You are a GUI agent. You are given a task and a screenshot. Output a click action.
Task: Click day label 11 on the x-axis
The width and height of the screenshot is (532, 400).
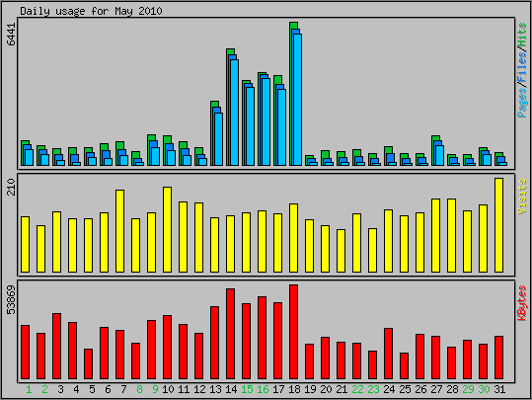click(184, 389)
